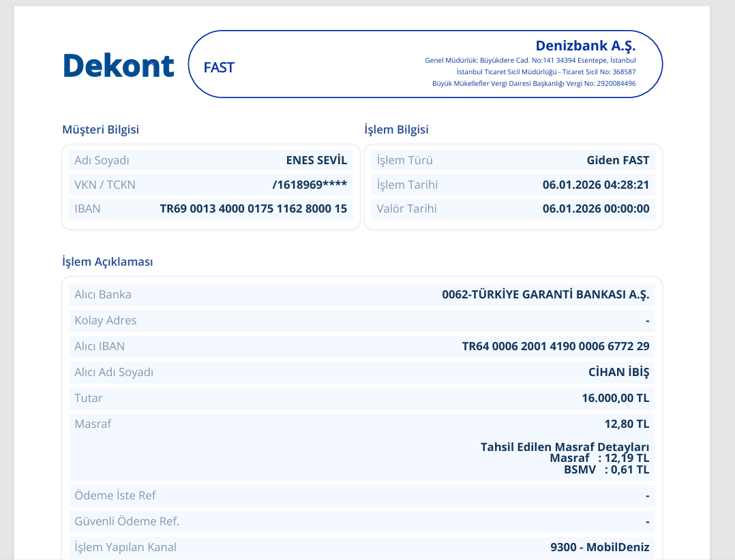The width and height of the screenshot is (735, 560).
Task: Select the Alıcı Banka label
Action: tap(103, 294)
